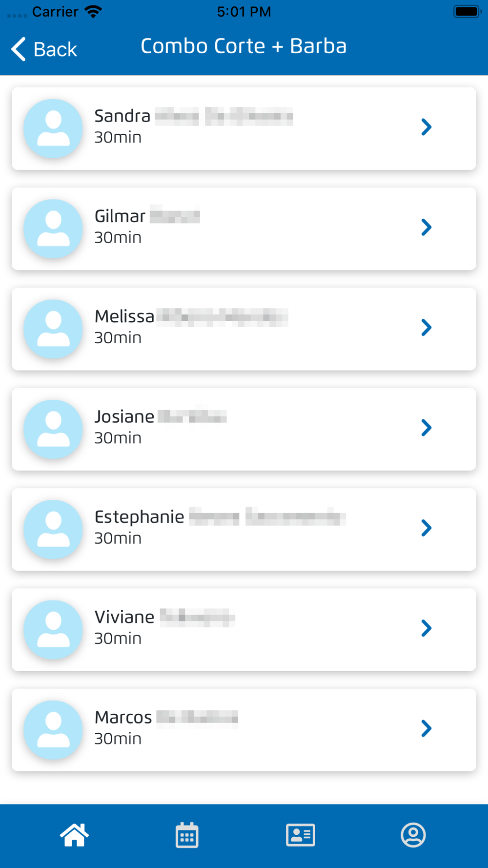The width and height of the screenshot is (488, 868).
Task: Open the user profile tab icon
Action: click(x=413, y=835)
